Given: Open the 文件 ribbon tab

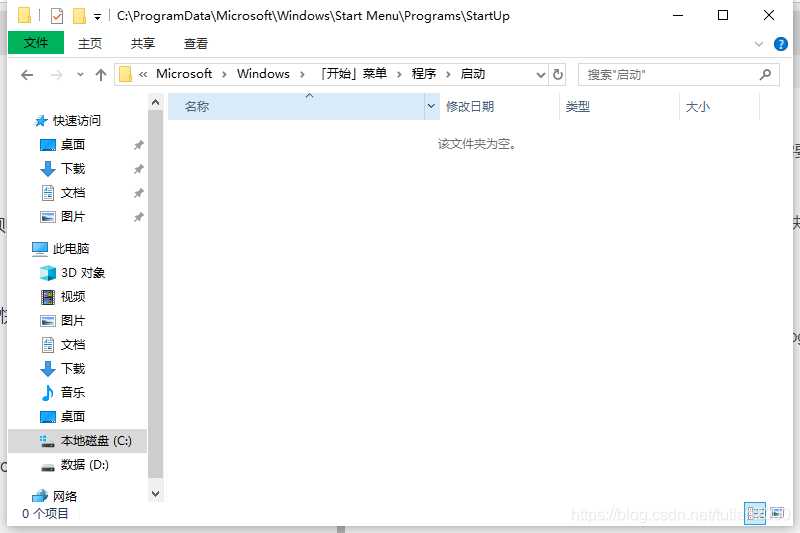Looking at the screenshot, I should pyautogui.click(x=36, y=43).
